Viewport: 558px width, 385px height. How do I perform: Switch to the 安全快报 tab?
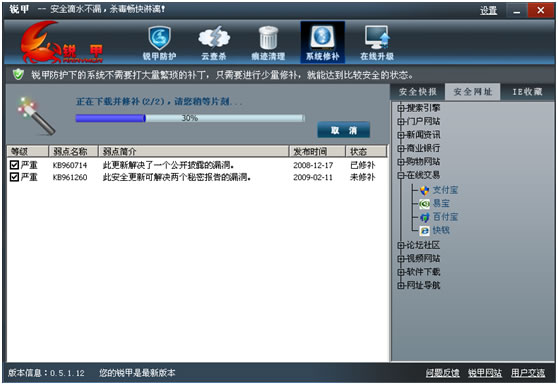point(418,92)
